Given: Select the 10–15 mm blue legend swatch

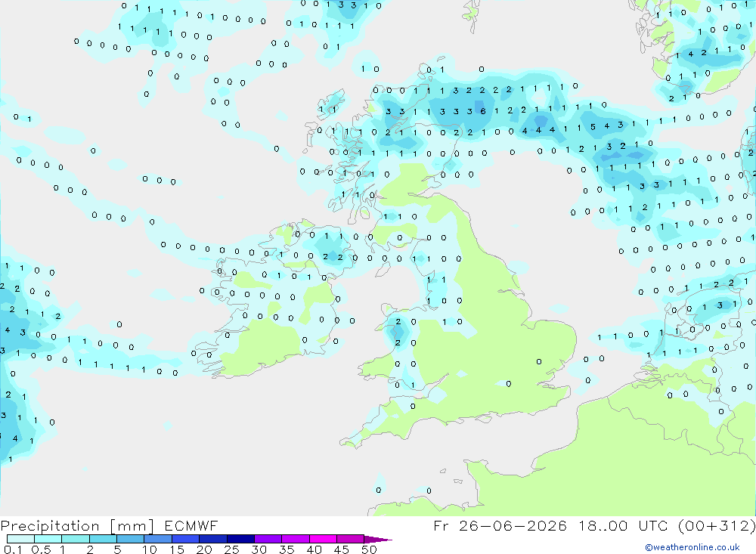Looking at the screenshot, I should click(158, 539).
